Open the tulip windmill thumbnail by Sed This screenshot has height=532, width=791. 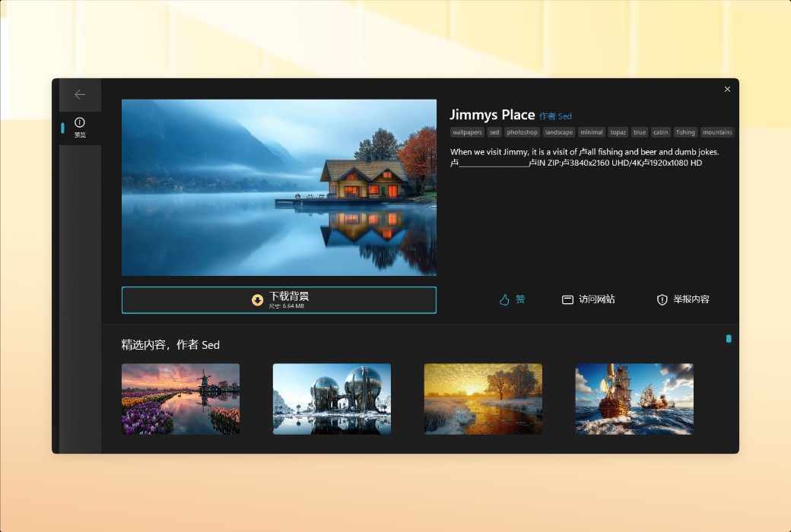coord(180,398)
